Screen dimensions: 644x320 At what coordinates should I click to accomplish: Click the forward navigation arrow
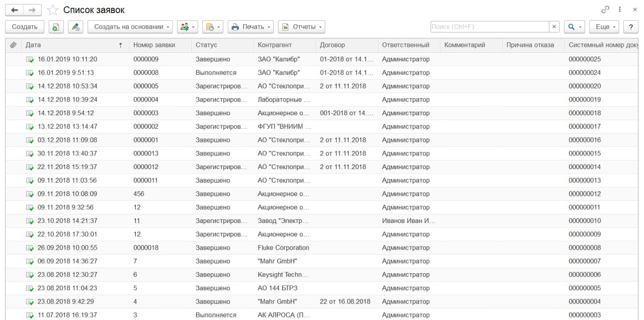32,10
